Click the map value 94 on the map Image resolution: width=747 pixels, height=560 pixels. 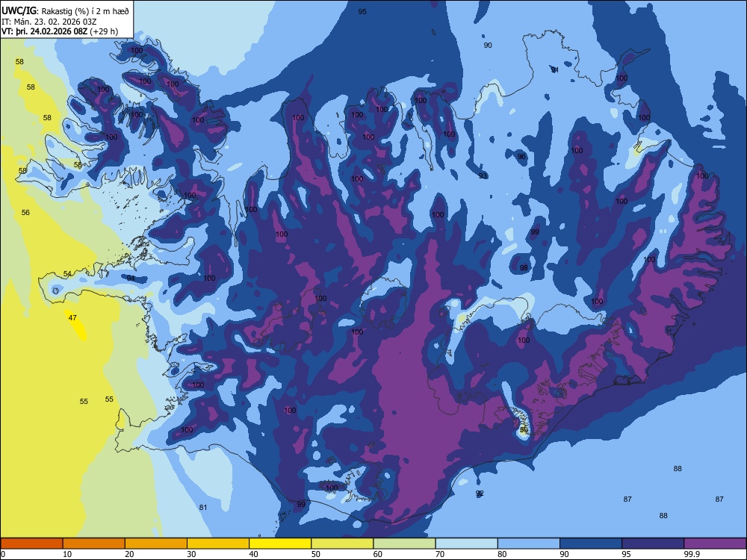pyautogui.click(x=131, y=278)
